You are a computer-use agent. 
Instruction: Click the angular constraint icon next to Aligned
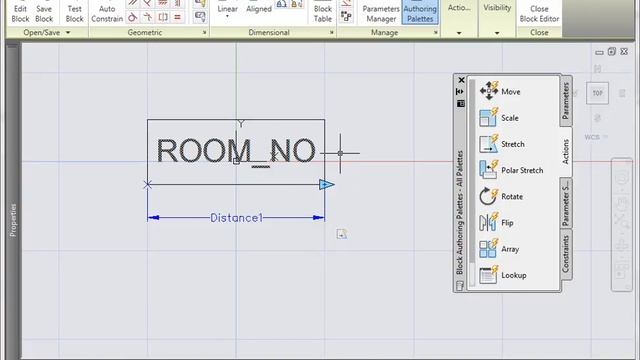(282, 4)
